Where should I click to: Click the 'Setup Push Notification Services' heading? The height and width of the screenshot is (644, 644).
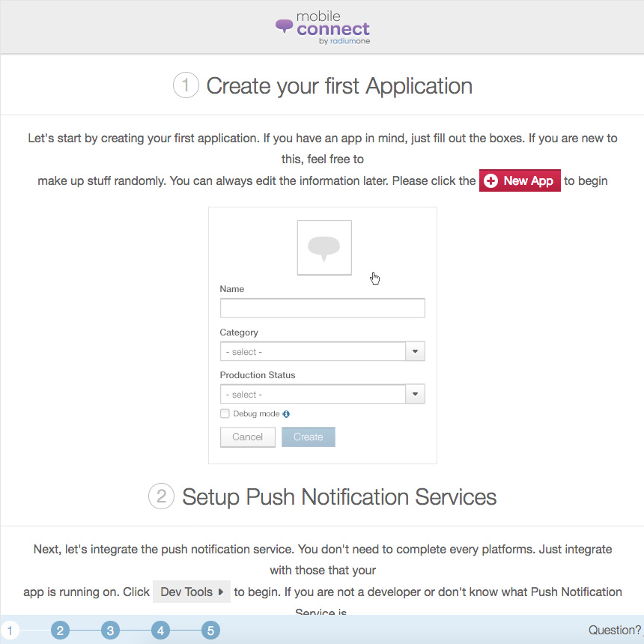[x=339, y=497]
